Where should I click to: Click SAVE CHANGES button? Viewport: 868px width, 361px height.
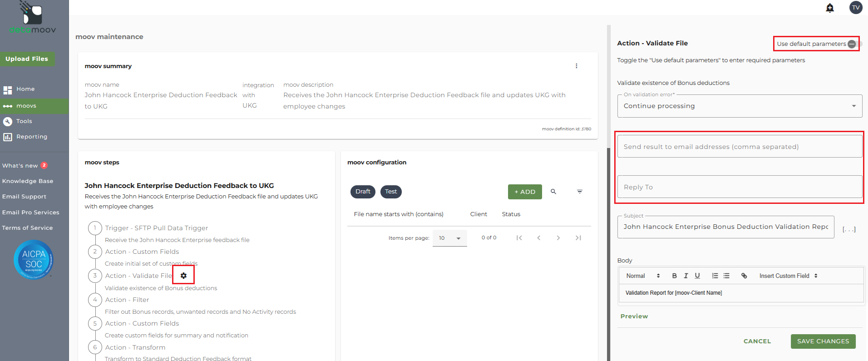823,341
